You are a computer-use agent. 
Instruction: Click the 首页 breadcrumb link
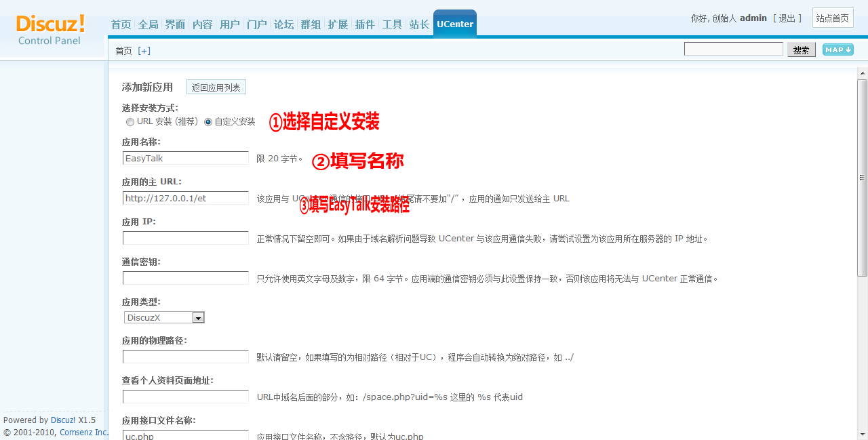tap(123, 51)
